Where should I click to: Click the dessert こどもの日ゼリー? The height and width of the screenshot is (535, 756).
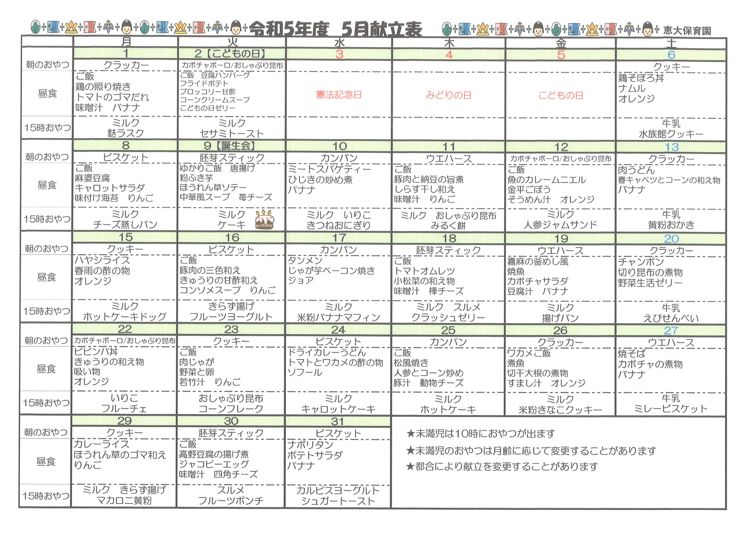[208, 108]
